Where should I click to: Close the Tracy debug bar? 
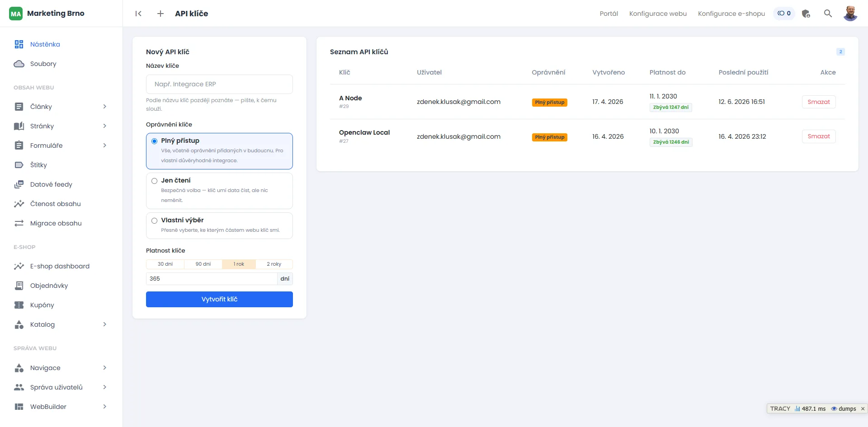click(x=863, y=408)
